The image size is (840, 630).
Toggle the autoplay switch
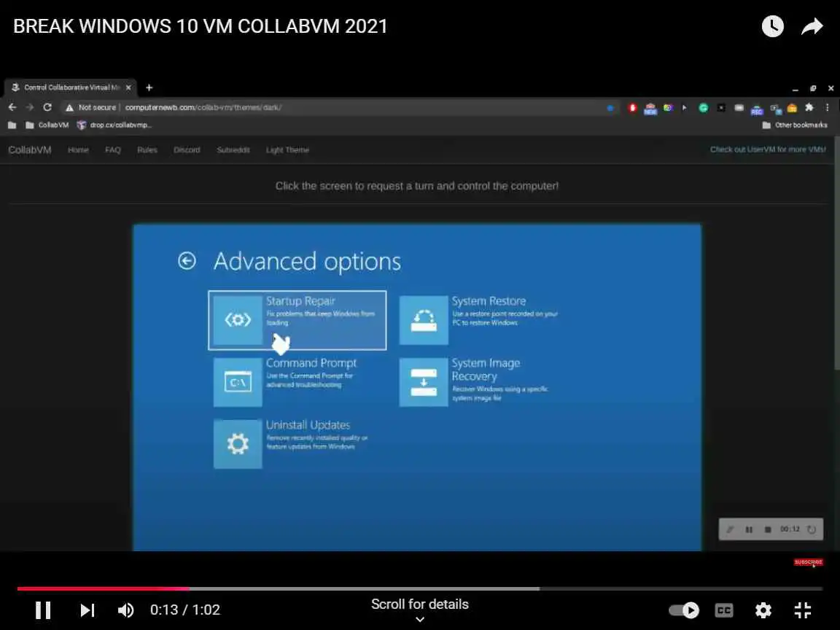(684, 610)
